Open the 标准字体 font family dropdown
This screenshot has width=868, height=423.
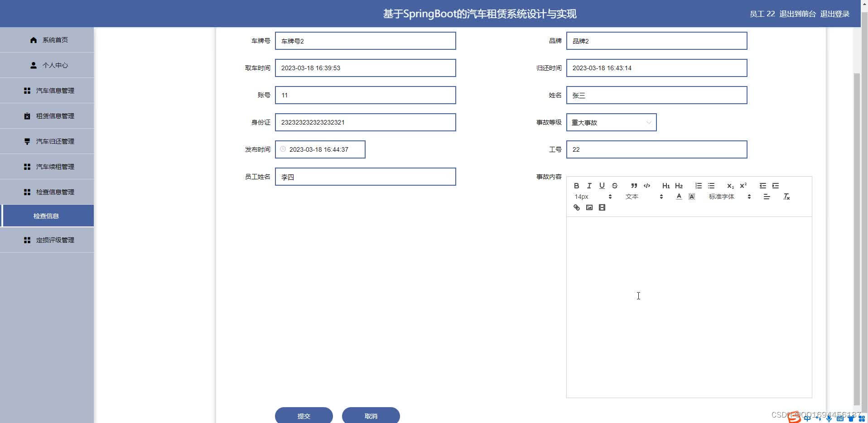(x=729, y=197)
